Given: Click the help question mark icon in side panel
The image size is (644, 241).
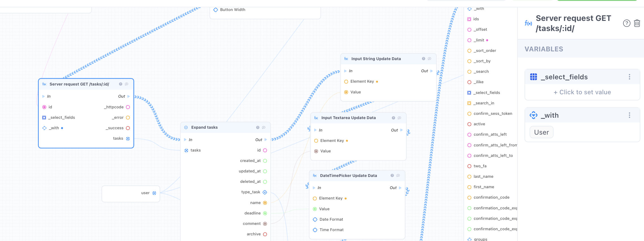Looking at the screenshot, I should tap(626, 23).
